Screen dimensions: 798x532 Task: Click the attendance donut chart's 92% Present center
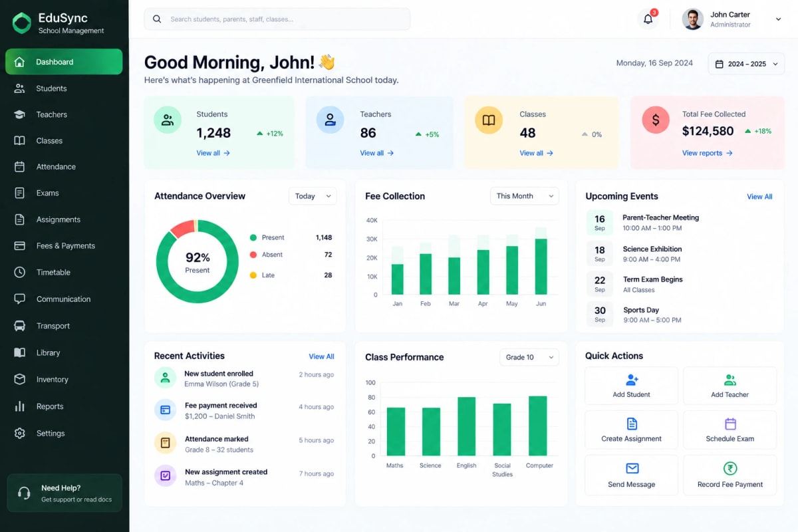click(198, 262)
